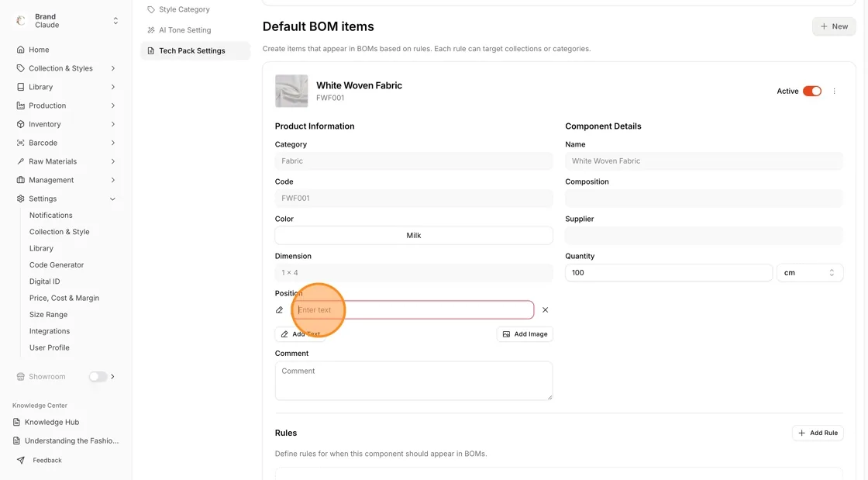
Task: Click the pencil icon beside Position text field
Action: 279,310
